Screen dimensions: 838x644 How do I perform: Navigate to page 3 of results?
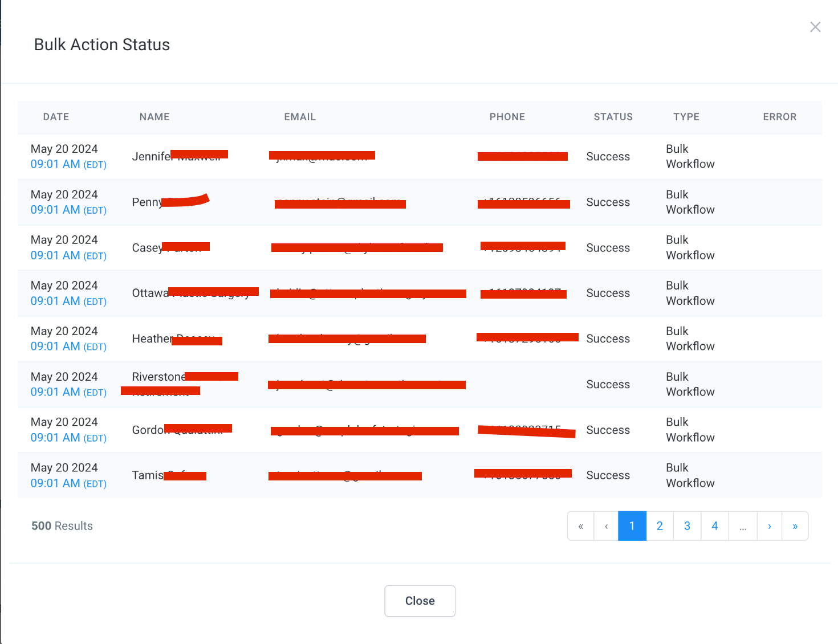click(687, 526)
